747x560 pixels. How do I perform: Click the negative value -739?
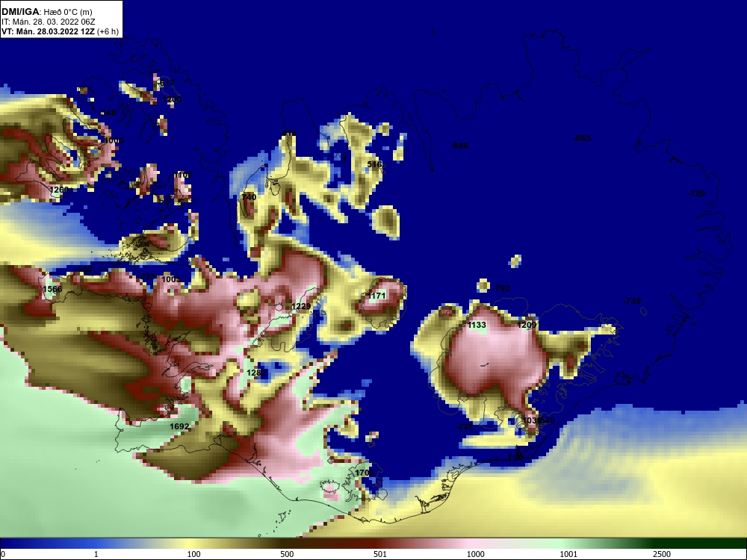(632, 301)
